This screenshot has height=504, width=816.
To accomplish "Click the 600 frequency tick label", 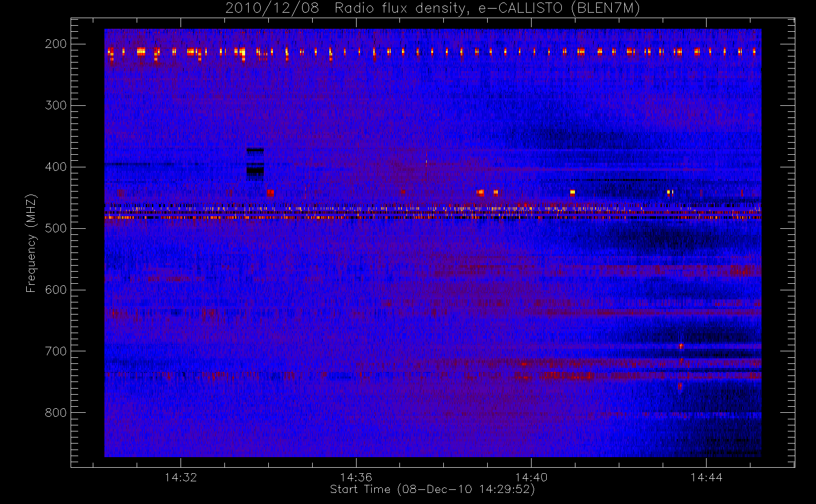I will [56, 290].
